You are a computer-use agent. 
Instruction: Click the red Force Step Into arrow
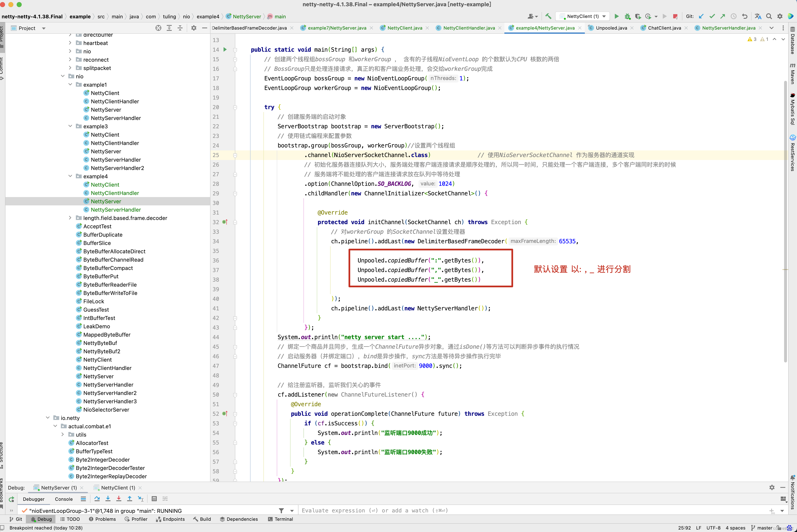pos(119,499)
